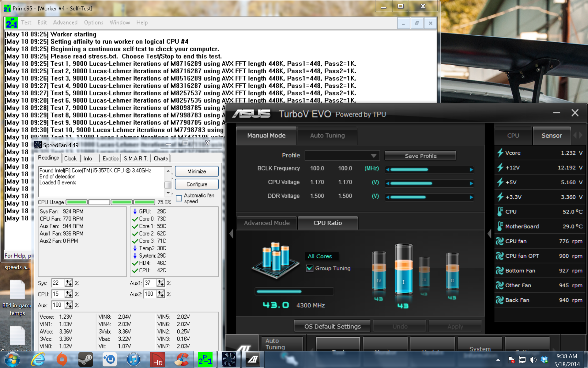Viewport: 588px width, 368px height.
Task: Open iTunes from taskbar
Action: click(133, 359)
